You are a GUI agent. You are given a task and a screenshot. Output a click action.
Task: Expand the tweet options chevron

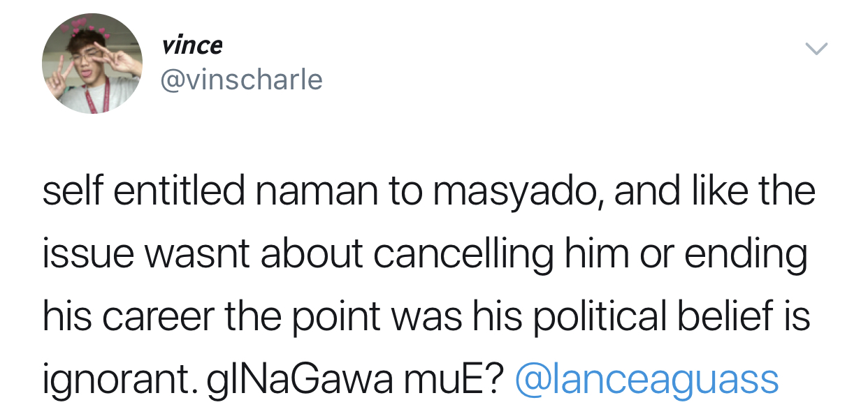tap(816, 50)
